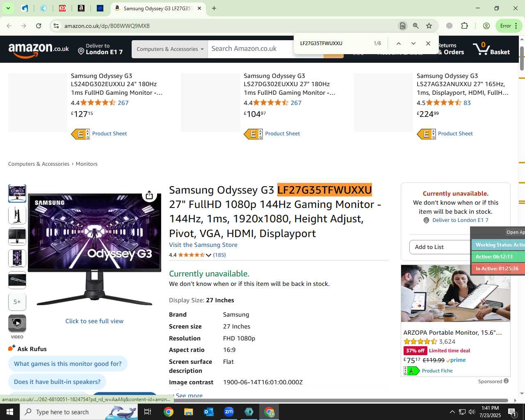
Task: Open the (185) ratings link
Action: (219, 255)
